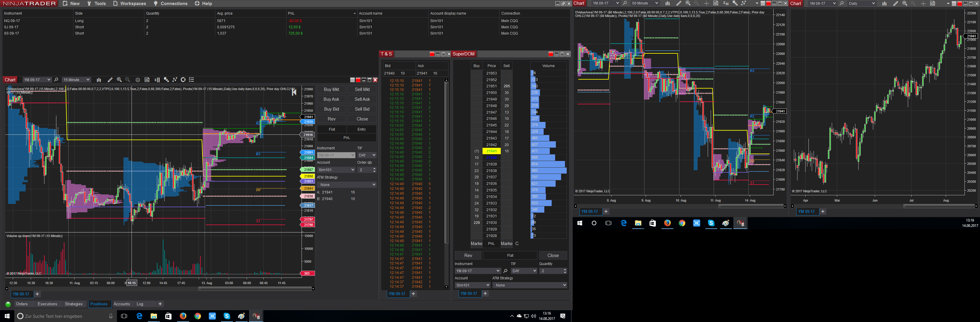
Task: Open system volume control in tray
Action: (533, 316)
